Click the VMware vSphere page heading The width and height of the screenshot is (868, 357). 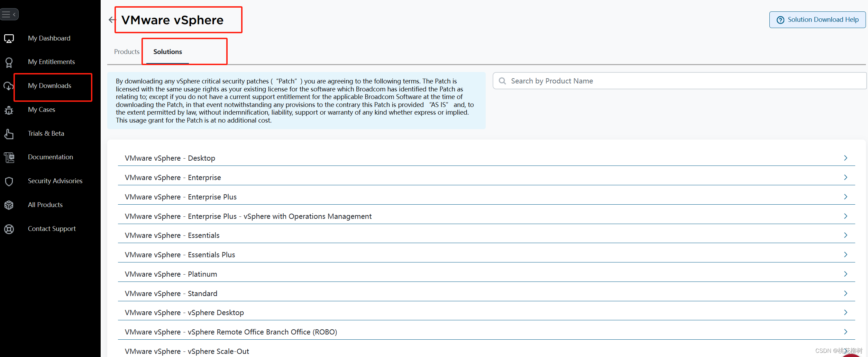point(172,20)
